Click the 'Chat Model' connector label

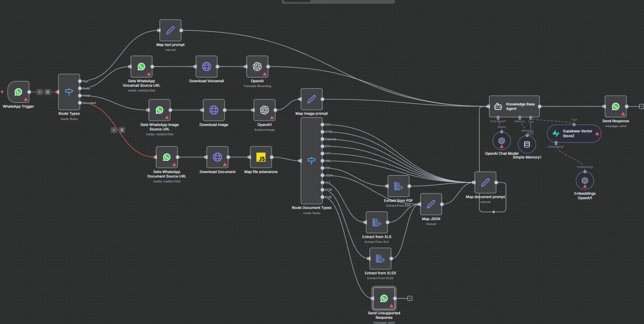(498, 121)
